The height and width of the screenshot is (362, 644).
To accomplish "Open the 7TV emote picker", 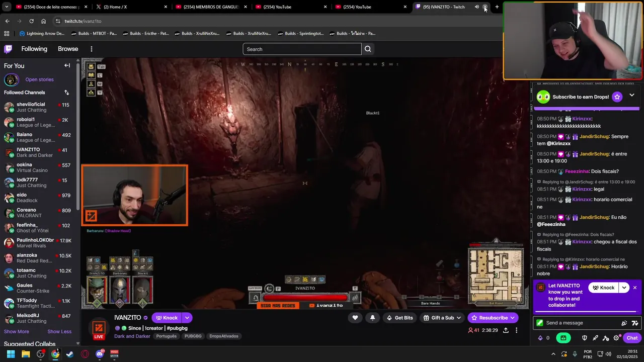I will [x=635, y=323].
